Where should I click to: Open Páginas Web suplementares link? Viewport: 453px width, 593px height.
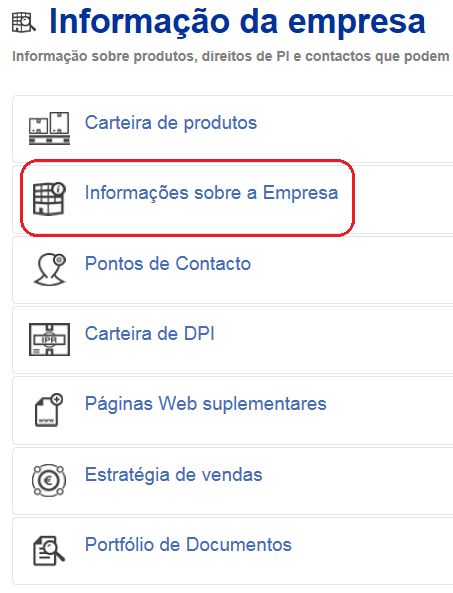(x=205, y=404)
